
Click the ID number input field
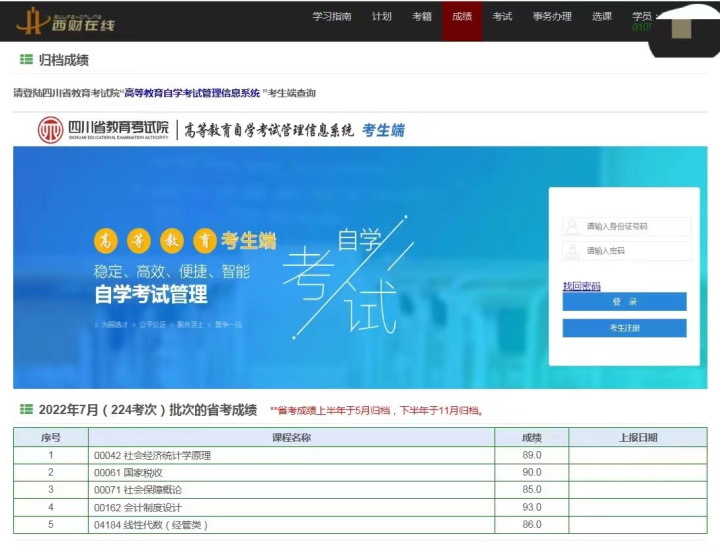point(627,226)
